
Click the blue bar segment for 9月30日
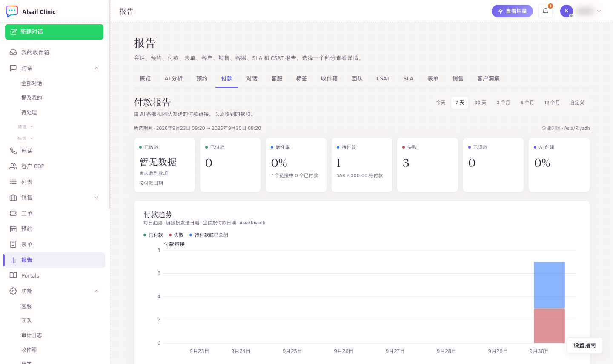549,285
